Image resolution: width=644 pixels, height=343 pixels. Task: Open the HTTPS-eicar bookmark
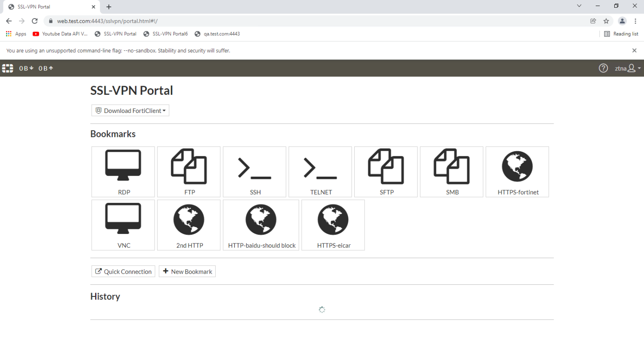coord(333,225)
